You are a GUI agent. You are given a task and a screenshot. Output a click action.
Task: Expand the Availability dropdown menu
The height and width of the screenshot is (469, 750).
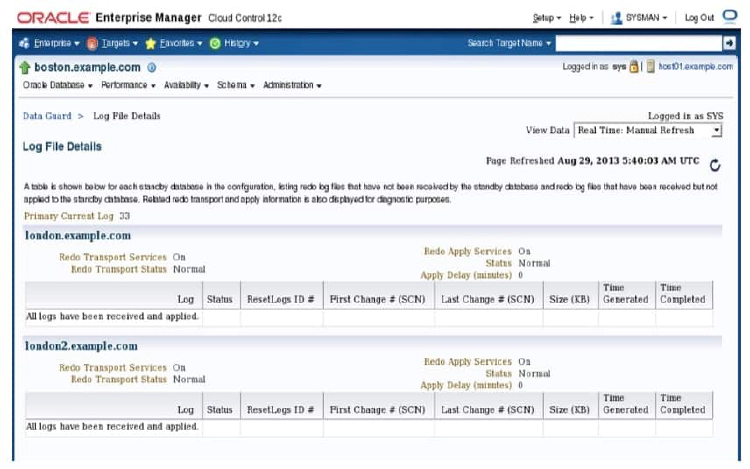click(186, 85)
